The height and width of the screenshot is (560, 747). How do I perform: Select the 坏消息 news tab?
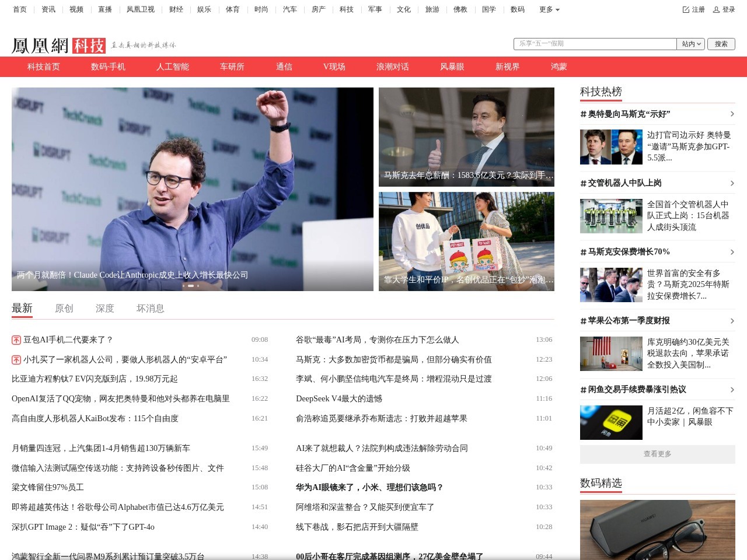click(x=151, y=309)
